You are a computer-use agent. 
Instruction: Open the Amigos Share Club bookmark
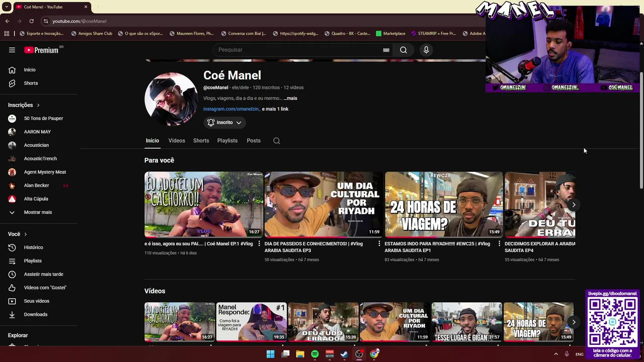click(x=92, y=34)
